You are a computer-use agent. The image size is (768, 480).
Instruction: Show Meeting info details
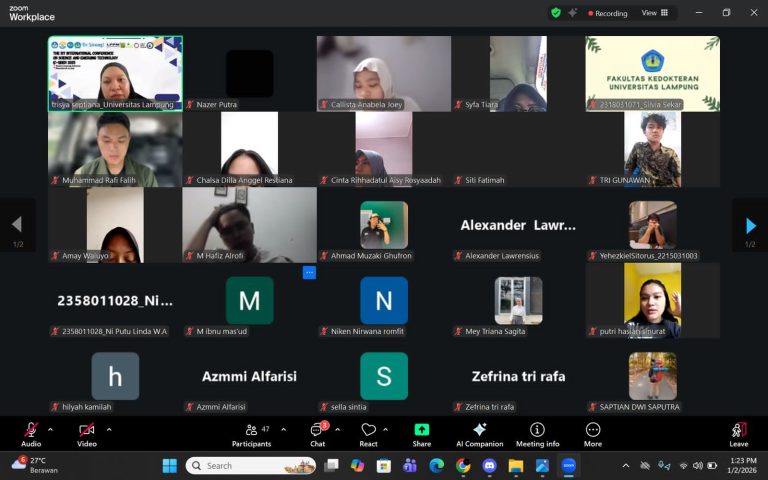[537, 434]
